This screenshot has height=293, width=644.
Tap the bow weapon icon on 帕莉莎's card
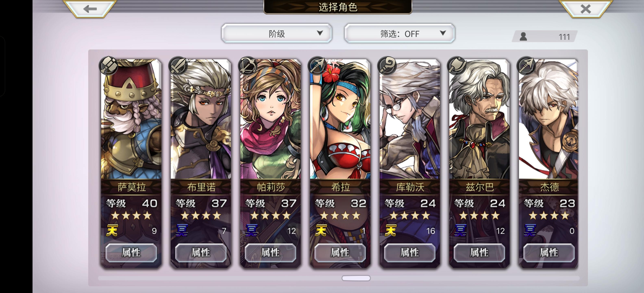pyautogui.click(x=248, y=66)
